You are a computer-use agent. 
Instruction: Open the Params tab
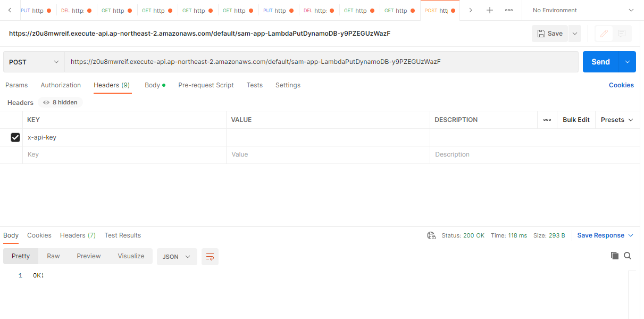[x=16, y=85]
